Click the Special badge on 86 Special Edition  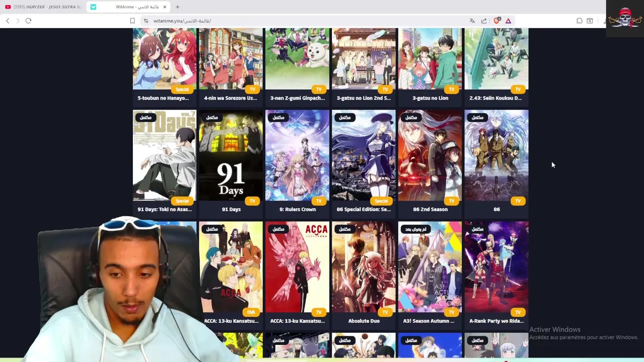381,201
